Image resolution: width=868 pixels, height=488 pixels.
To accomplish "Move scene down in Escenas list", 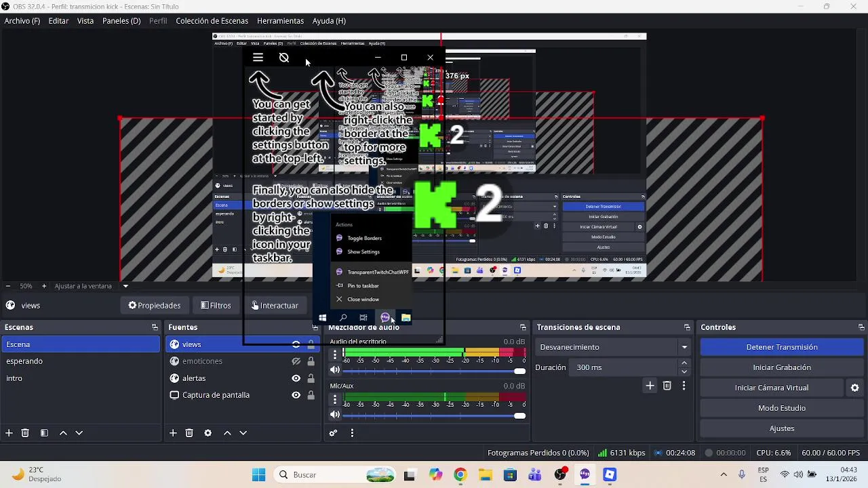I will tap(79, 433).
